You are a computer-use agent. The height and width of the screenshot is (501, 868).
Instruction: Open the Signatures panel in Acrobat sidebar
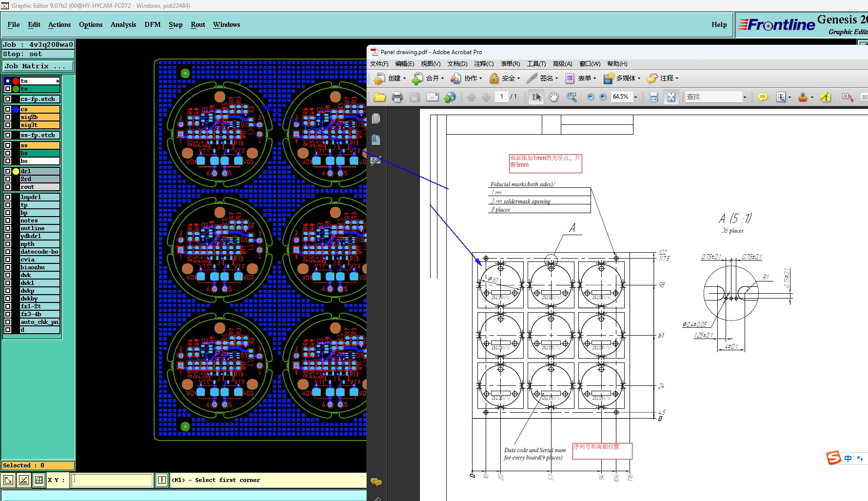[x=375, y=161]
